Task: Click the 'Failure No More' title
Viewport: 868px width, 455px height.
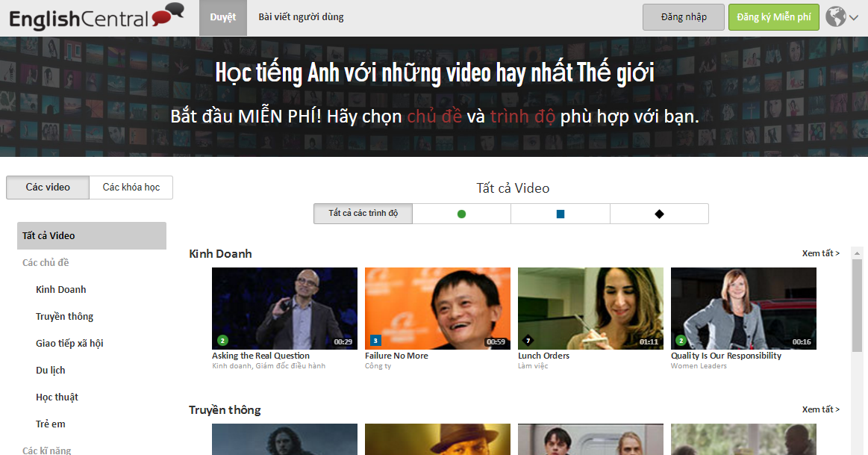Action: point(396,356)
